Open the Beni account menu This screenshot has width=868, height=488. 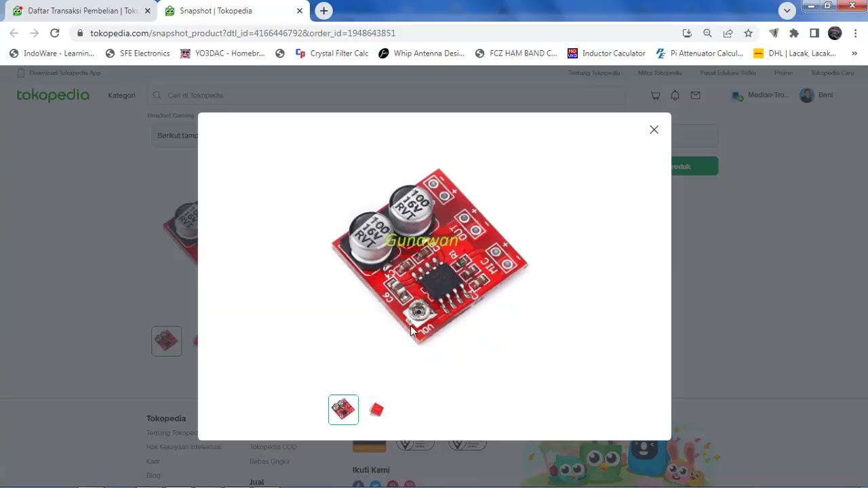[x=816, y=96]
